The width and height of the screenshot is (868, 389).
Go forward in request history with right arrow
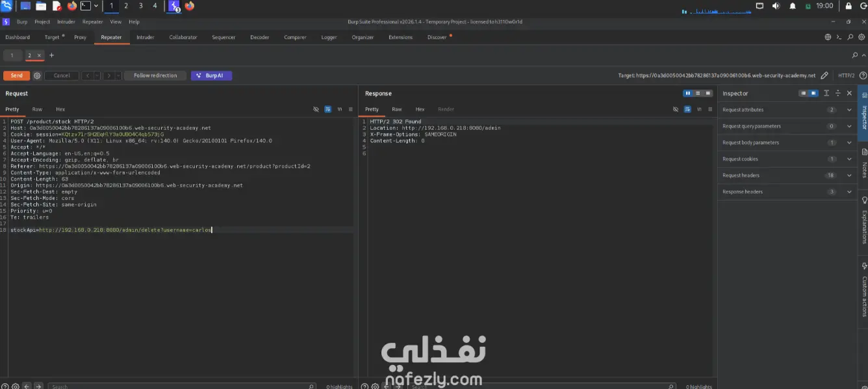pos(108,75)
